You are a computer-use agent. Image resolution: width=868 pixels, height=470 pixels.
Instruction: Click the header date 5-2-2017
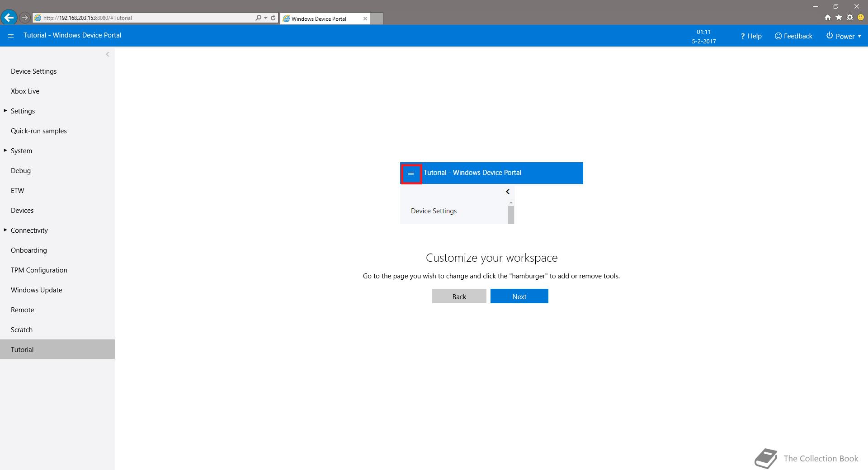703,41
